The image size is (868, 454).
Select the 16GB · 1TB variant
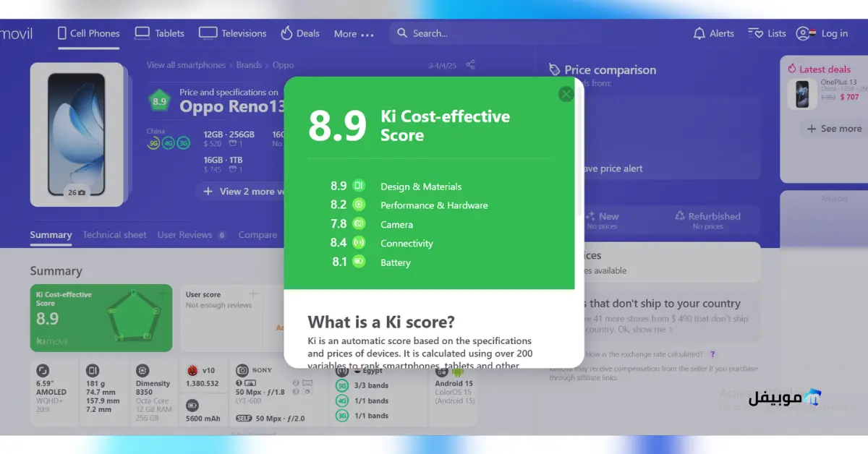coord(223,164)
